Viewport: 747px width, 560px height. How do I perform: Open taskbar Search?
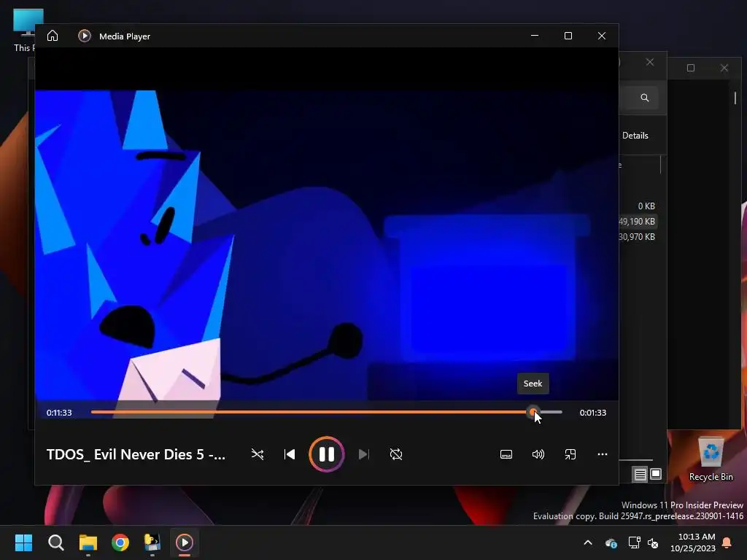[55, 542]
